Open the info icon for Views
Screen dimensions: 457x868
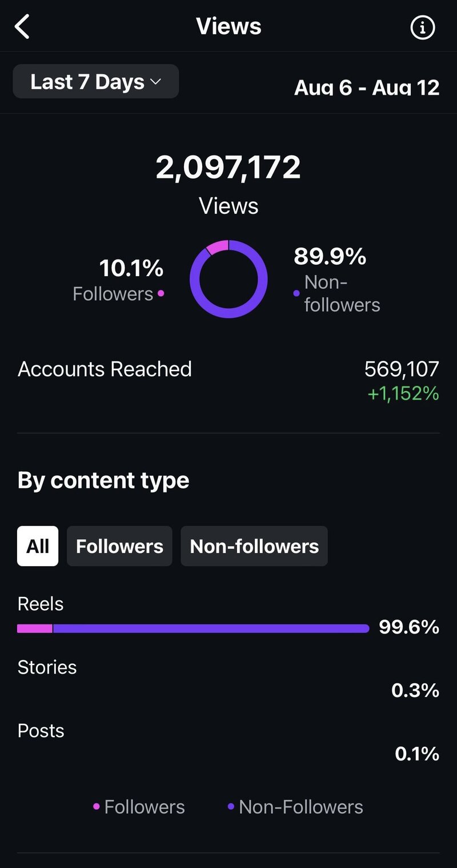[x=423, y=27]
